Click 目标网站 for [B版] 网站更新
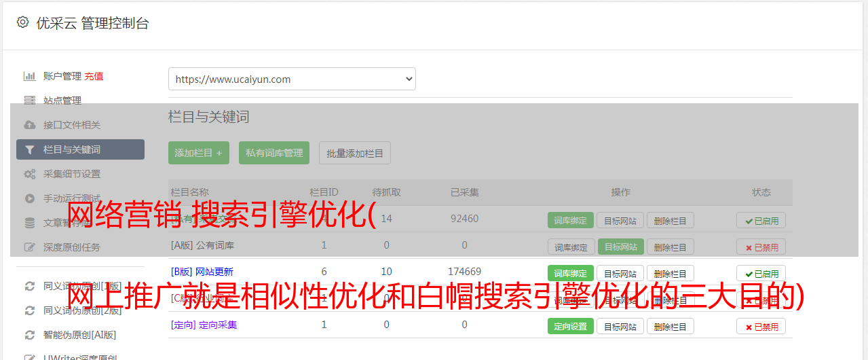868x360 pixels. (x=620, y=273)
